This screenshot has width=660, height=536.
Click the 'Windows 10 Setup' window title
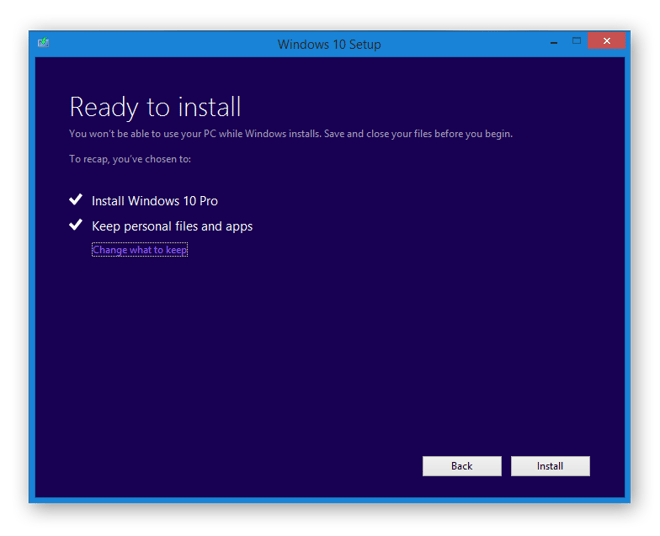click(329, 44)
